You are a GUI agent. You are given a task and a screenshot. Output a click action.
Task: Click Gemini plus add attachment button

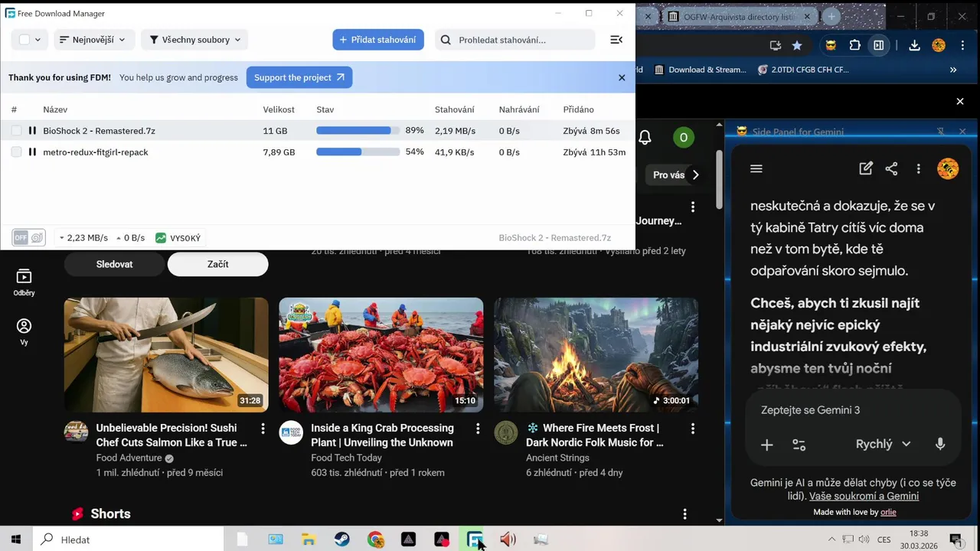pos(766,445)
